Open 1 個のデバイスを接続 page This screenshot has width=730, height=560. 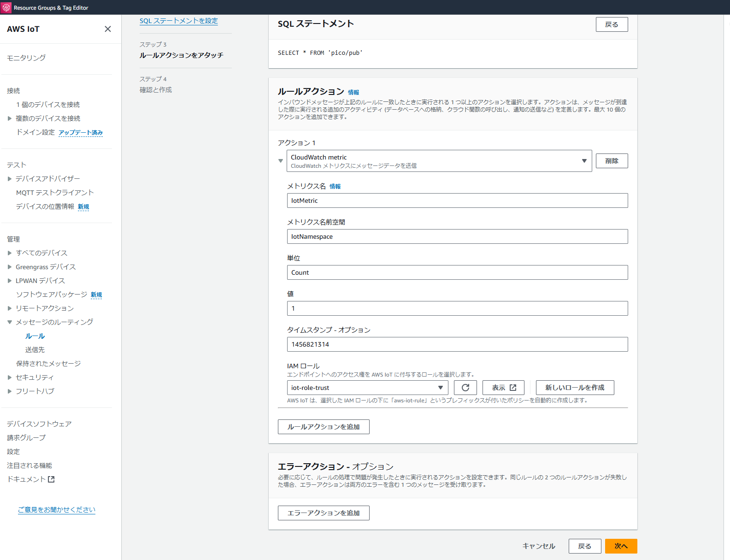click(x=48, y=105)
